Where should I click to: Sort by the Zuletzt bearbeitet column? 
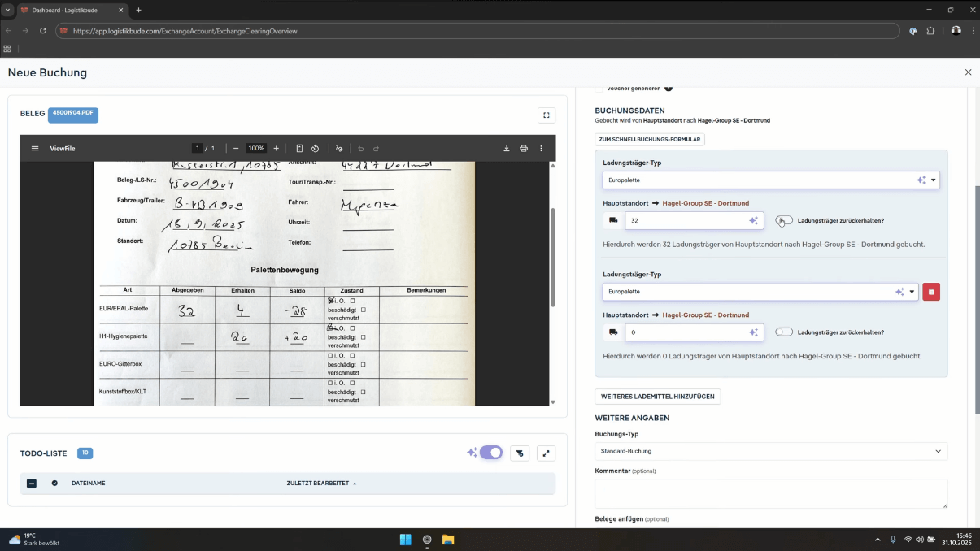(321, 484)
